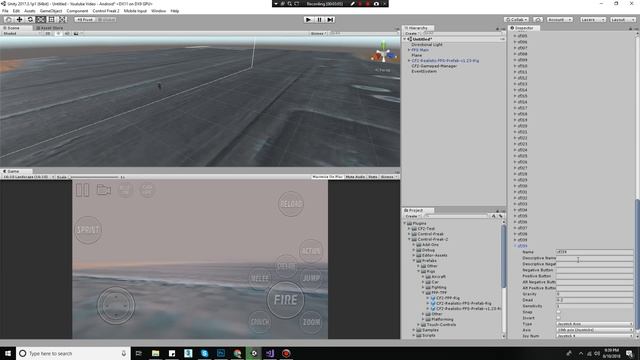Screen dimensions: 640x360
Task: Open Gizmos button in Game view
Action: [388, 177]
